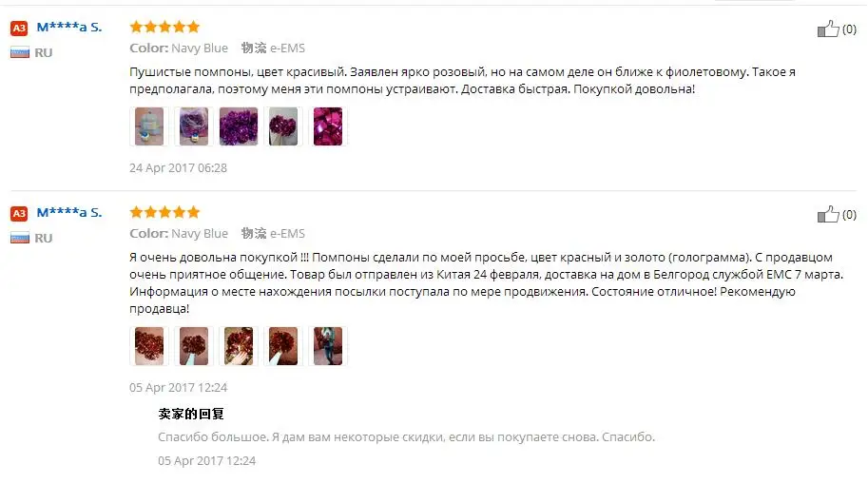This screenshot has height=484, width=868.
Task: Open first red pompom photo in second review
Action: 149,346
